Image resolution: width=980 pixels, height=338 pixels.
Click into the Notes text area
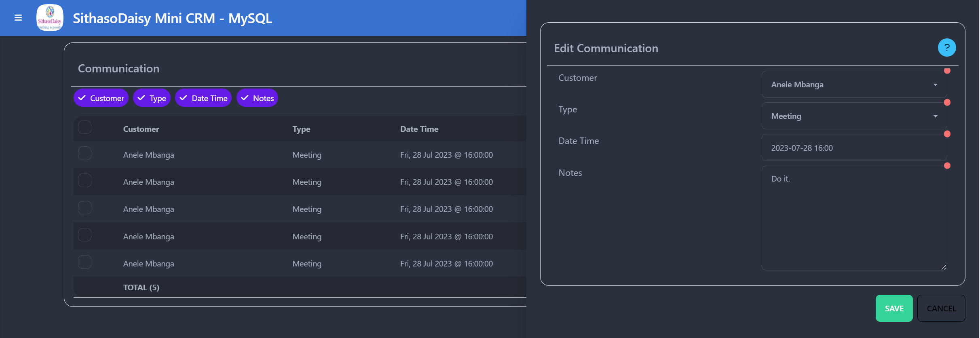click(854, 218)
